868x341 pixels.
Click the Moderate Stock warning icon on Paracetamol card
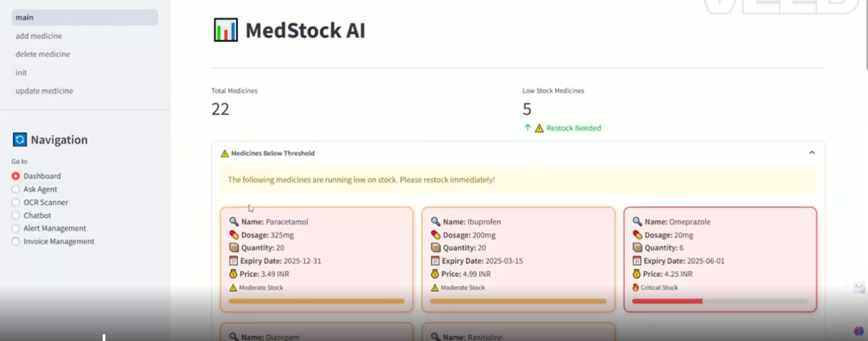[233, 288]
